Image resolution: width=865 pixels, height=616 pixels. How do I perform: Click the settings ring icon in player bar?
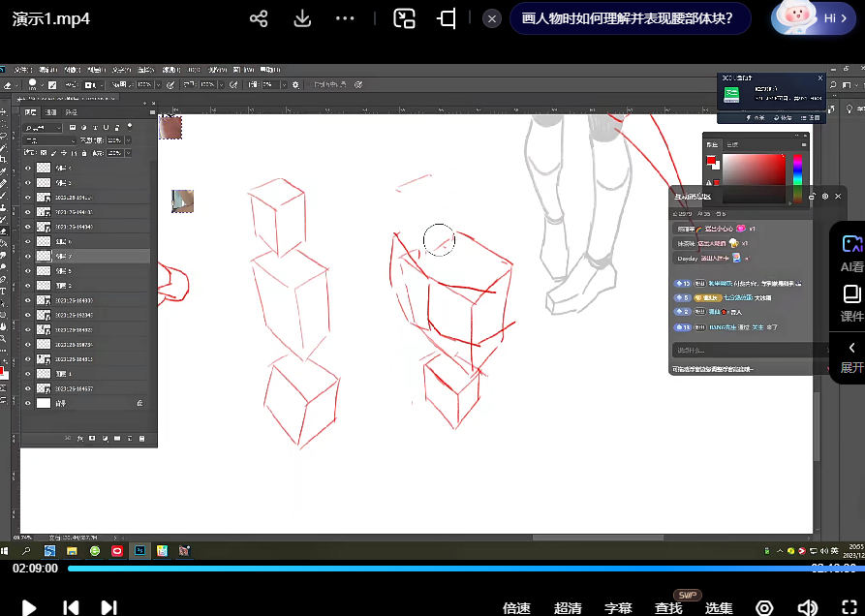[x=764, y=607]
